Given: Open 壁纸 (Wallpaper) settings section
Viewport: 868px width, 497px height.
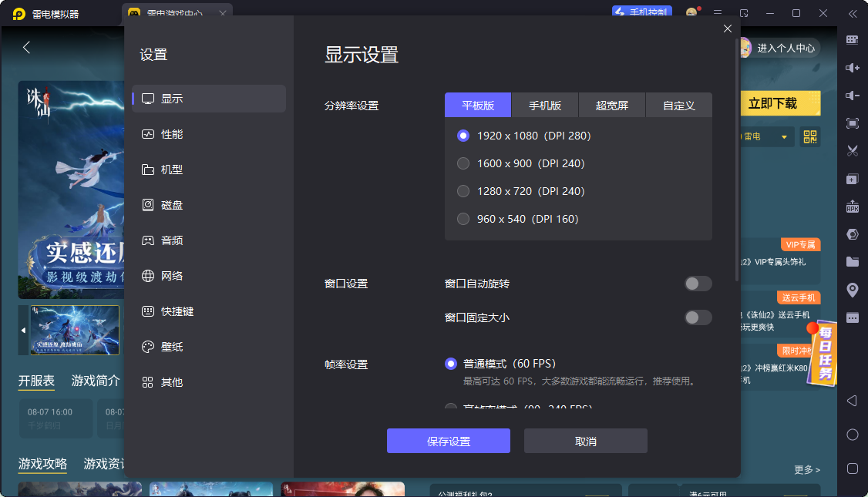Looking at the screenshot, I should 209,347.
